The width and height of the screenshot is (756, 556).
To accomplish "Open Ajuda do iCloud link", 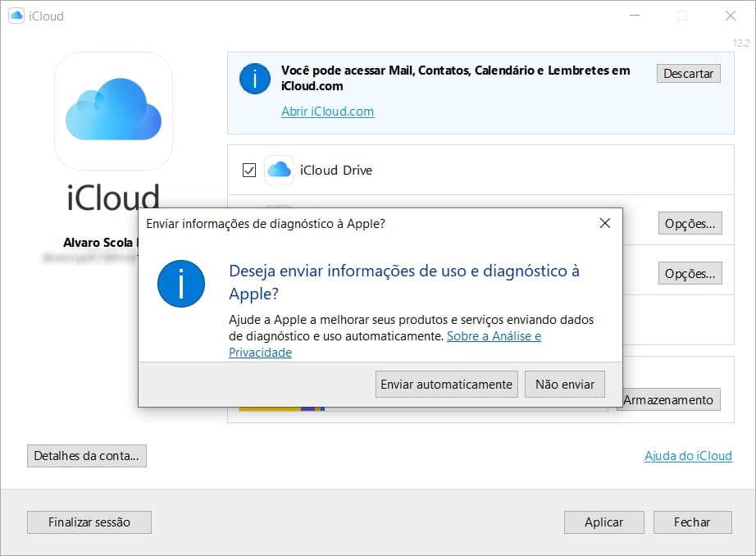I will point(688,456).
